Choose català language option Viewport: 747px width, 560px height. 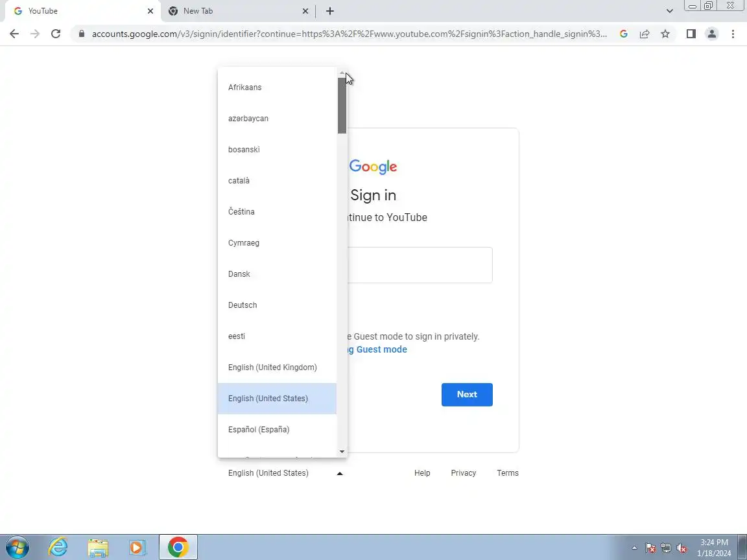pos(277,180)
